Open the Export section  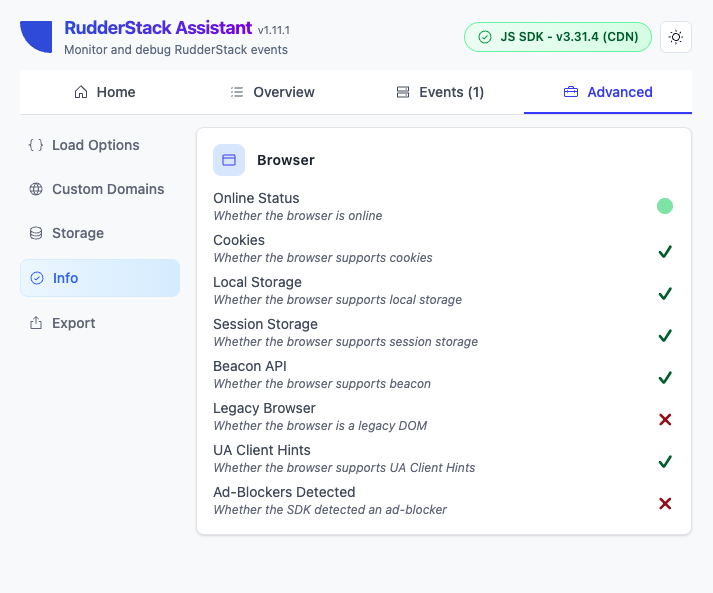click(x=100, y=323)
